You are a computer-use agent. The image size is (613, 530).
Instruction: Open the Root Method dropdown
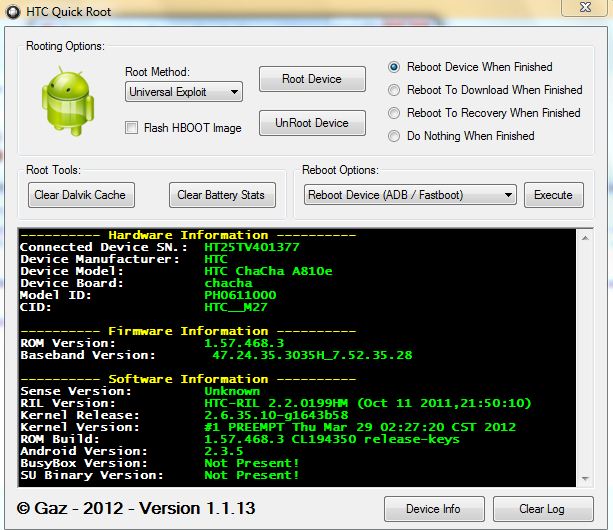(184, 92)
